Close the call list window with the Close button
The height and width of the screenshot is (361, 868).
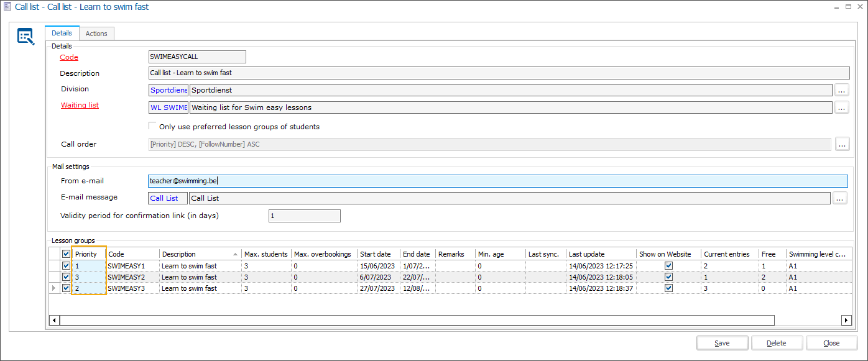831,342
